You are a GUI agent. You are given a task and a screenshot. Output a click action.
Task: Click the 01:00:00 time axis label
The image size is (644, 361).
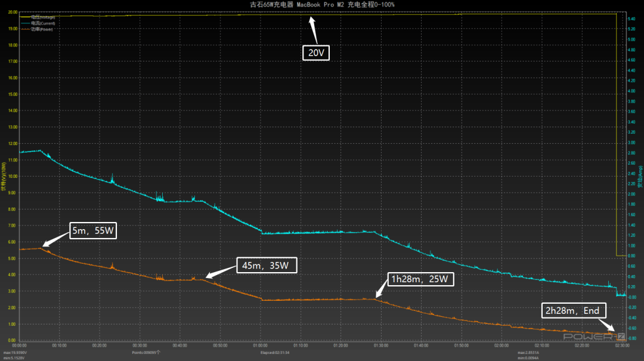(261, 346)
